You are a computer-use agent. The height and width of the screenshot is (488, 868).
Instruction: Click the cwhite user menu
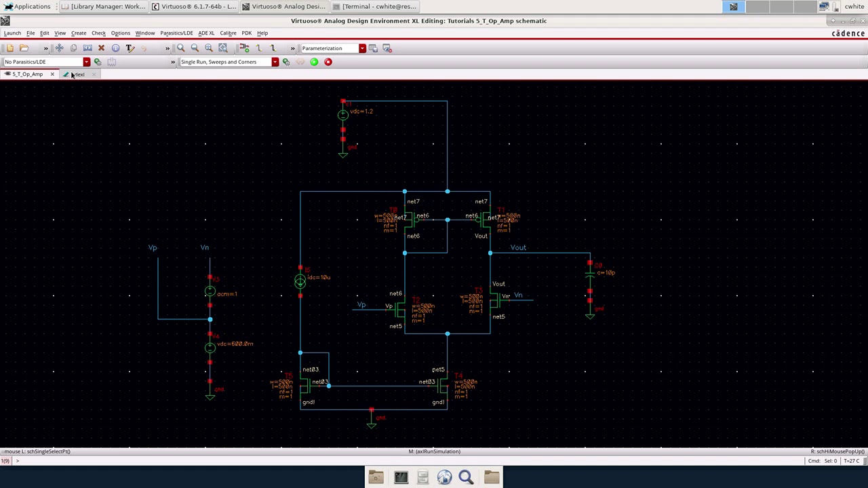(854, 6)
